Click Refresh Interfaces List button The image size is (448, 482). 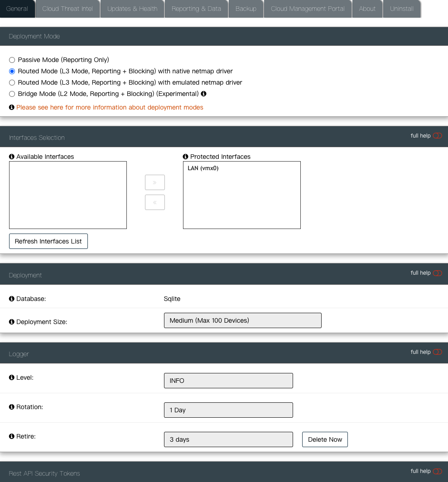[x=48, y=241]
